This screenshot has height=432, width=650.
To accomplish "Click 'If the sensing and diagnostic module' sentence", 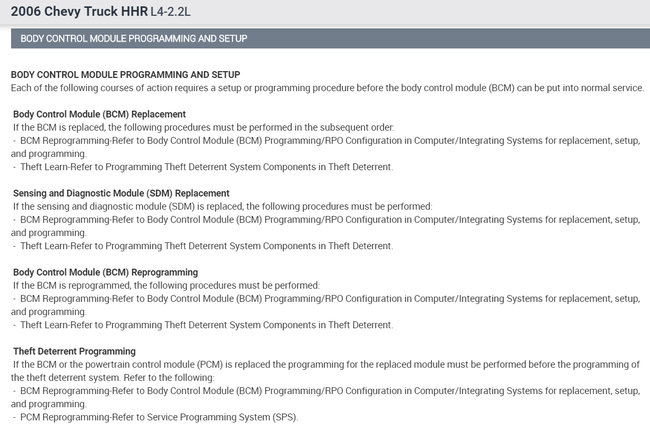I will pyautogui.click(x=221, y=206).
